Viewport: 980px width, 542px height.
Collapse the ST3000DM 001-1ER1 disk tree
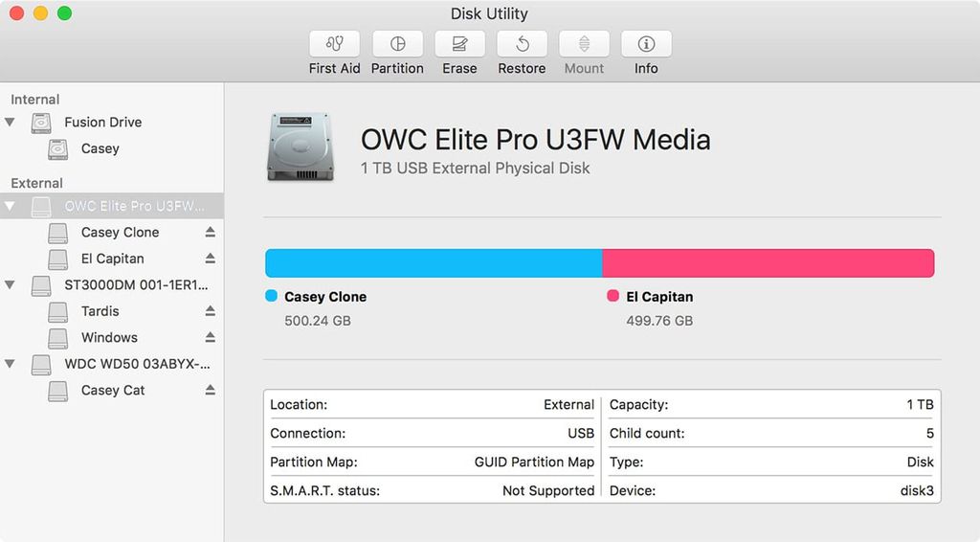coord(10,284)
